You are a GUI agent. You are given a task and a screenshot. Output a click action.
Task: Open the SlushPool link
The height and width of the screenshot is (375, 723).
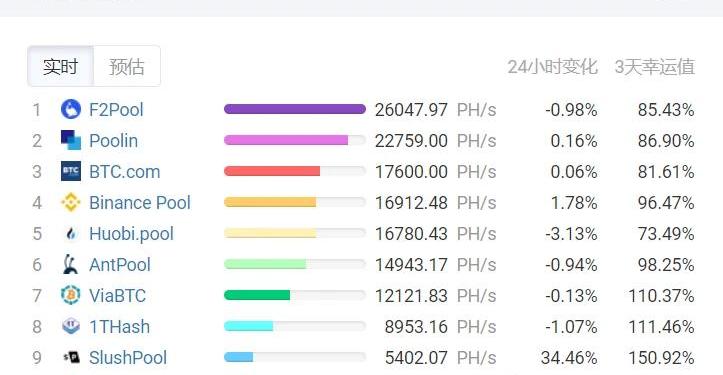[x=128, y=357]
